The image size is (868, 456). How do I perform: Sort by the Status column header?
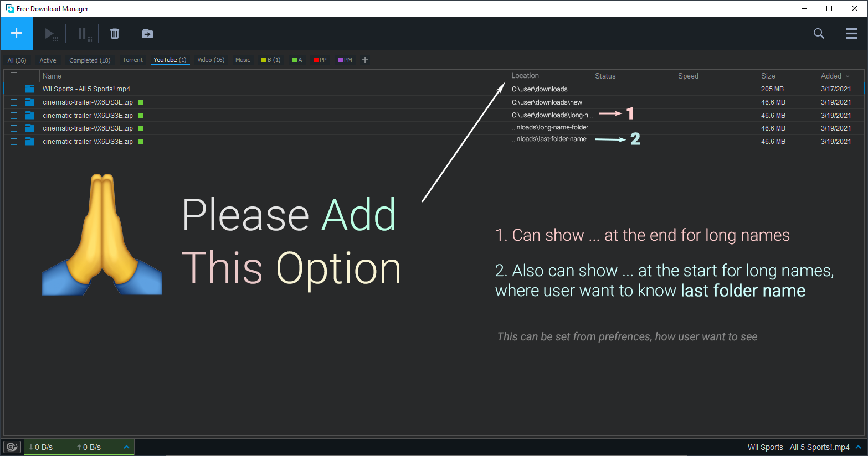[634, 76]
